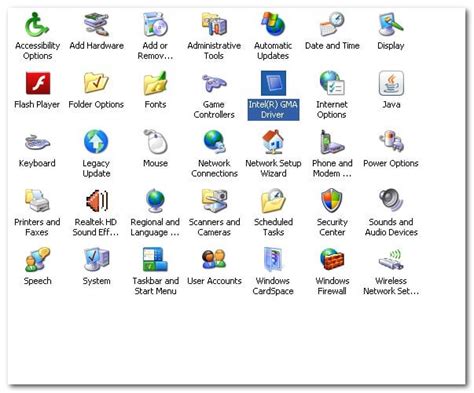Select the Flash Player icon
474x393 pixels.
pyautogui.click(x=38, y=83)
